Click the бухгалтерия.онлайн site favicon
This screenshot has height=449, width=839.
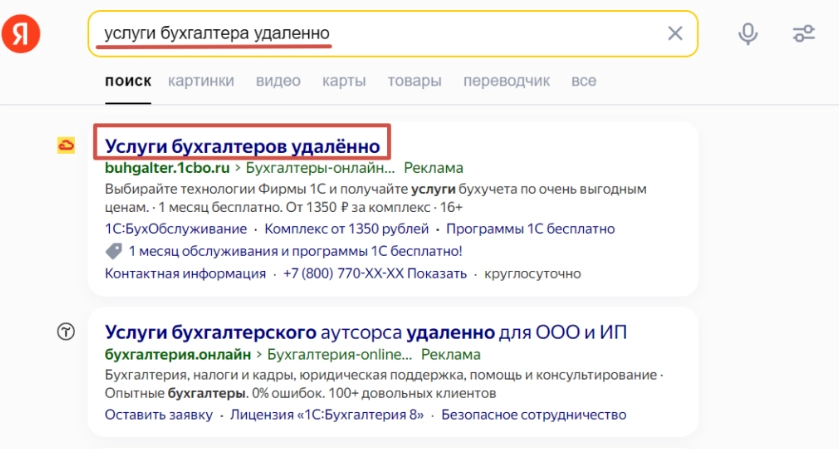pyautogui.click(x=66, y=332)
